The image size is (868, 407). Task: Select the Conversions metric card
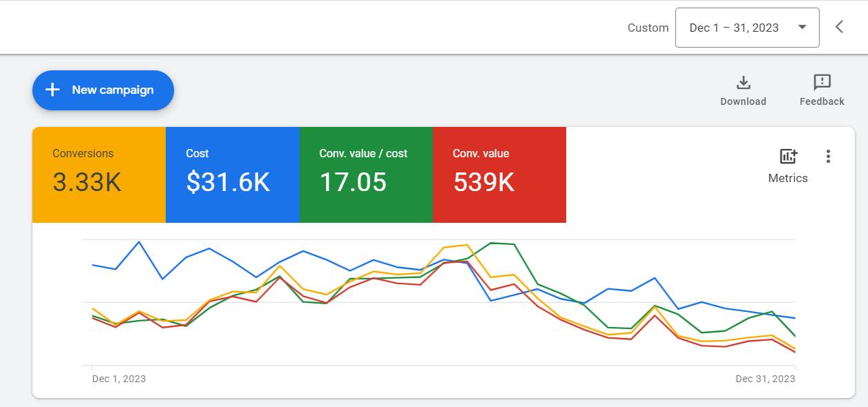pyautogui.click(x=99, y=175)
